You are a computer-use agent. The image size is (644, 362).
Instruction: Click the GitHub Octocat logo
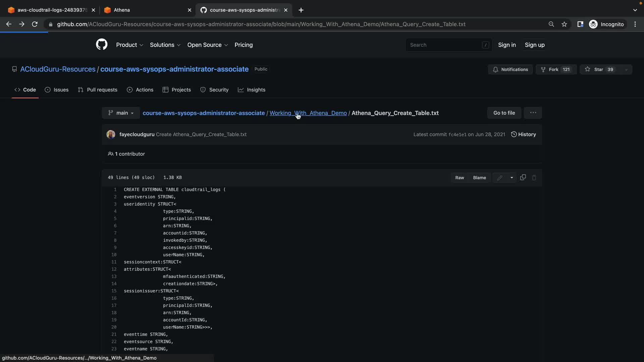tap(102, 45)
